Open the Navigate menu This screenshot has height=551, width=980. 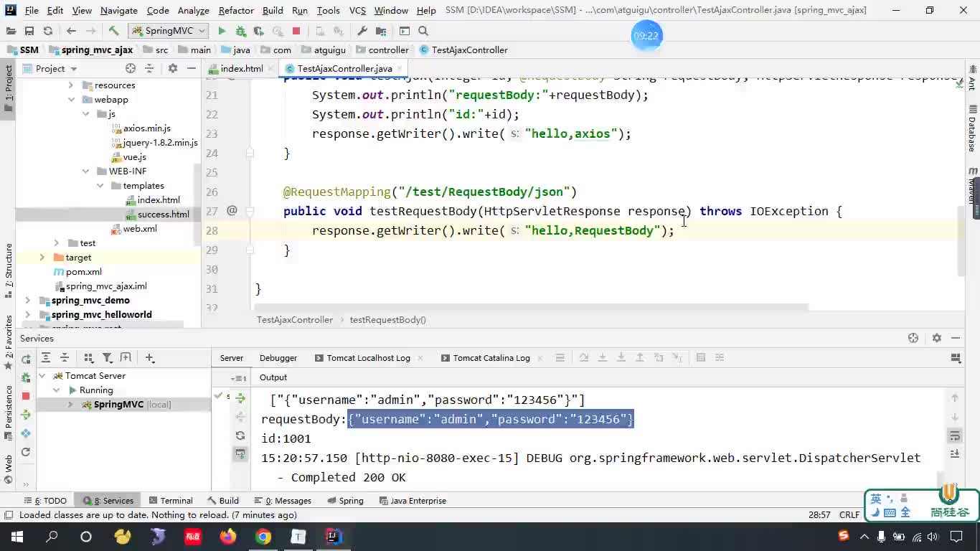point(119,10)
